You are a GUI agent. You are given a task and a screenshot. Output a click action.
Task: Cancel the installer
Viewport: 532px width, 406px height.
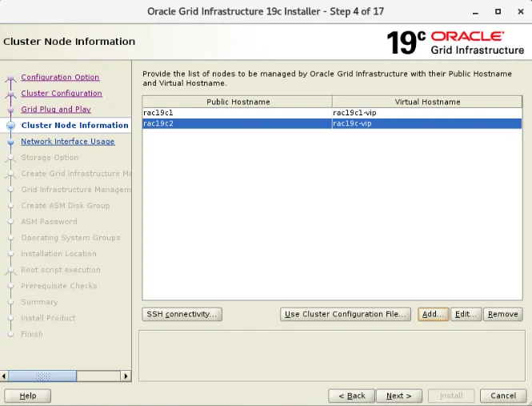(503, 396)
